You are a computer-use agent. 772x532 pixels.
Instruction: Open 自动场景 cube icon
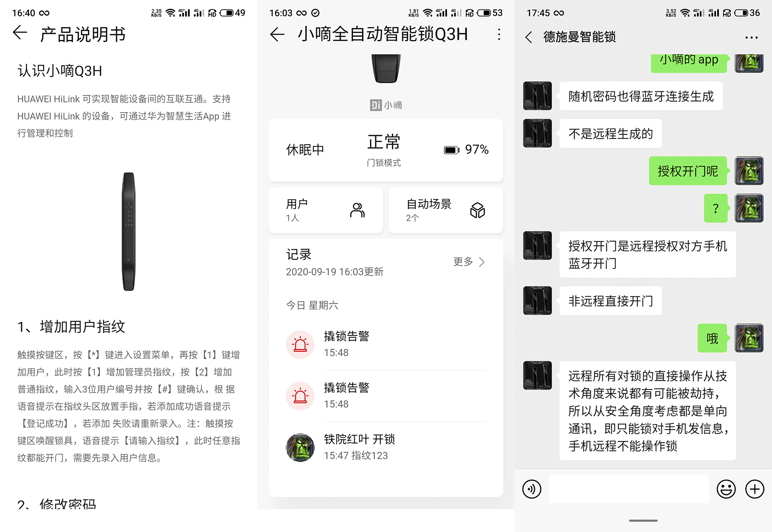477,210
